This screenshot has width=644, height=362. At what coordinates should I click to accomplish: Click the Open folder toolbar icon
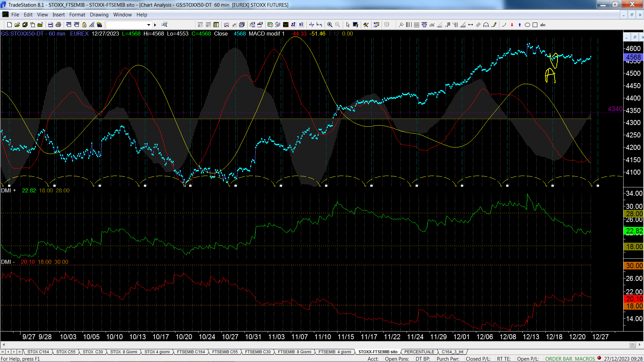(x=17, y=25)
